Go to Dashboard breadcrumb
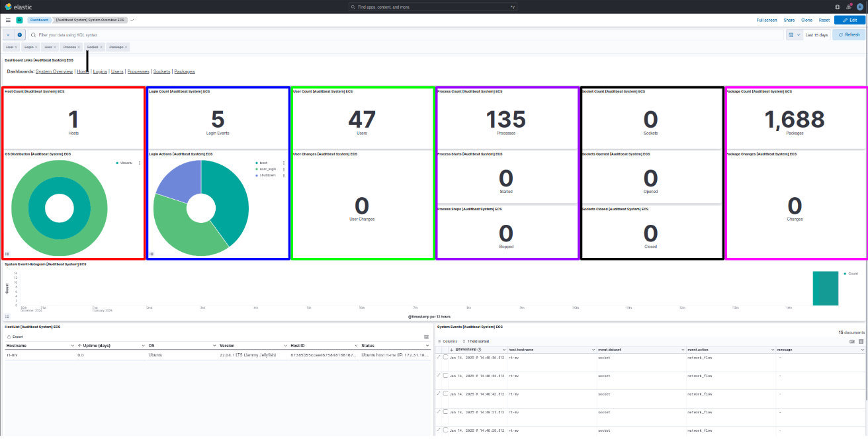The width and height of the screenshot is (868, 447). 39,20
